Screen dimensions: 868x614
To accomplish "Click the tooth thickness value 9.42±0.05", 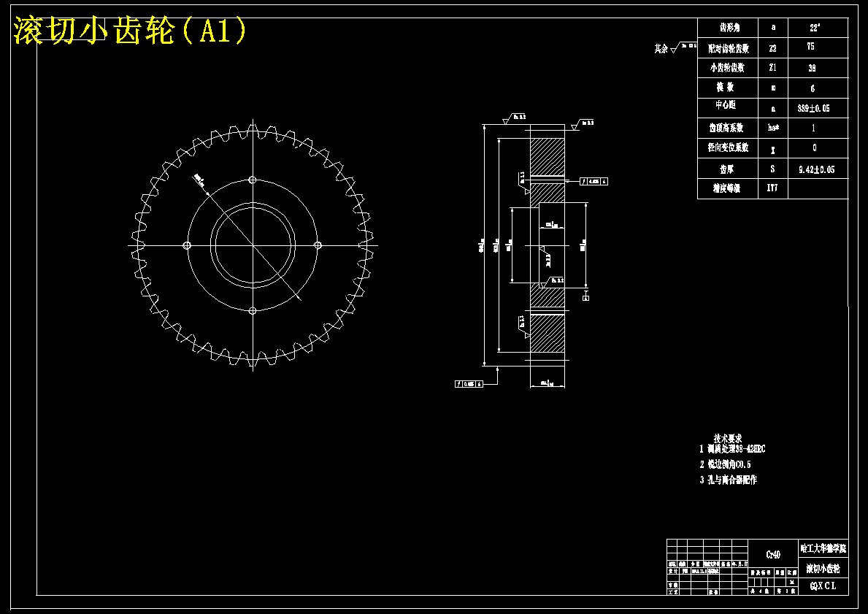I will coord(816,170).
